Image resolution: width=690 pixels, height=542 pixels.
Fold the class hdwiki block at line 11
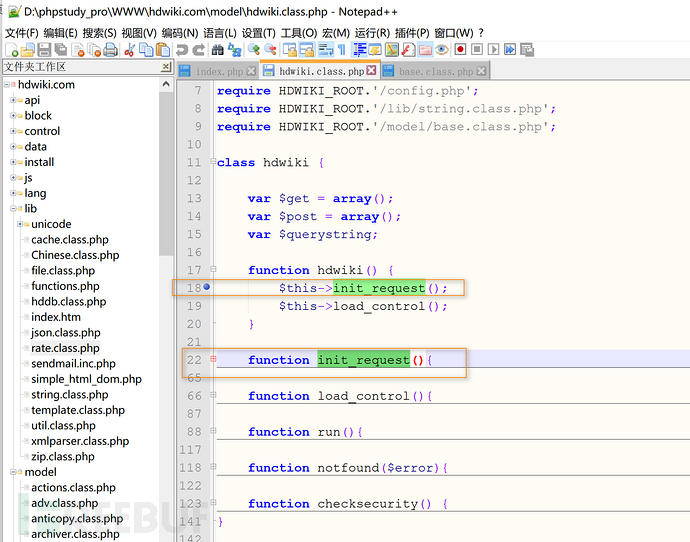coord(213,161)
